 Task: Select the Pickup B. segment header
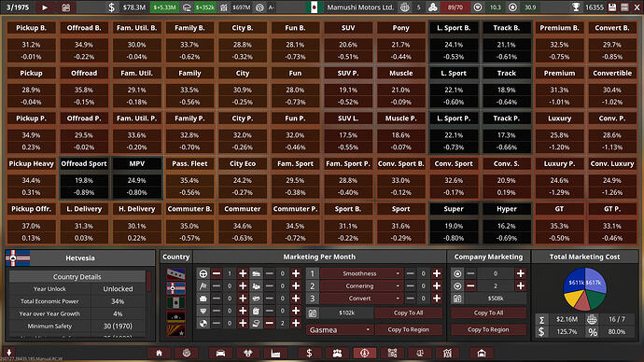(x=31, y=28)
